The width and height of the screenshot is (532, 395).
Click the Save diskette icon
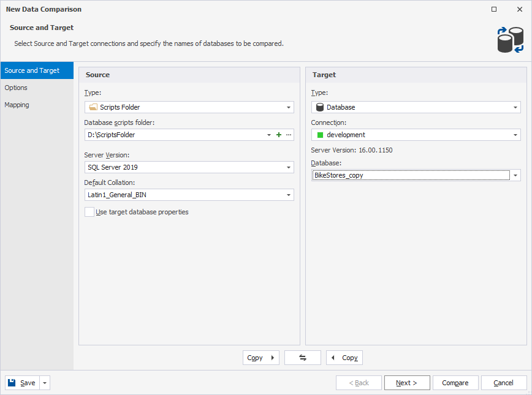point(13,382)
